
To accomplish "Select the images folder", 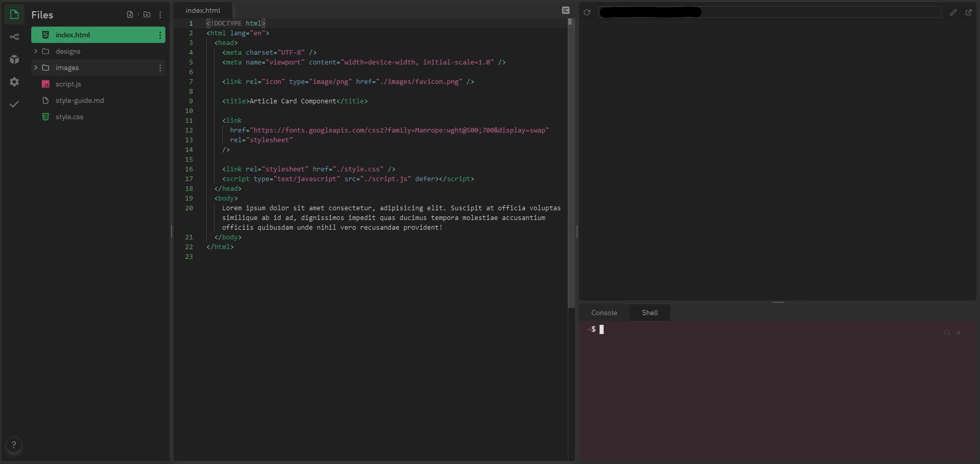I will point(98,68).
